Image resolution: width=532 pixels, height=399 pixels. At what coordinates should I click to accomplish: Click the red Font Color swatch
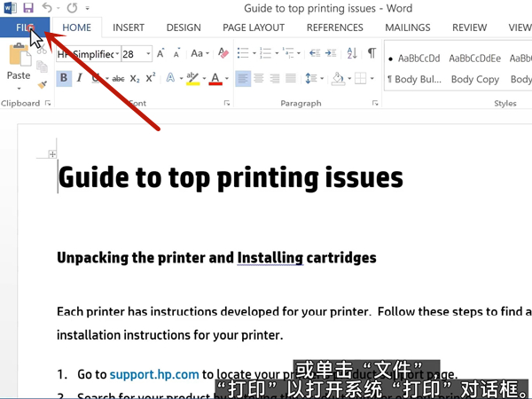(215, 79)
